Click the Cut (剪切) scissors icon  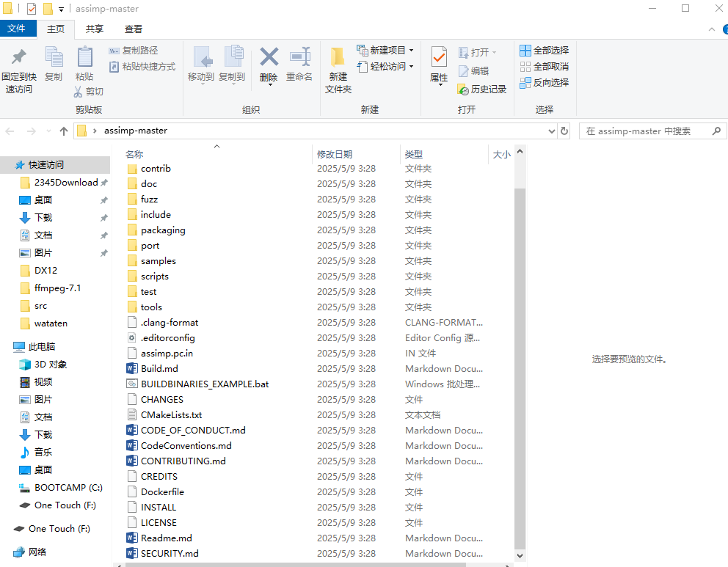click(78, 92)
